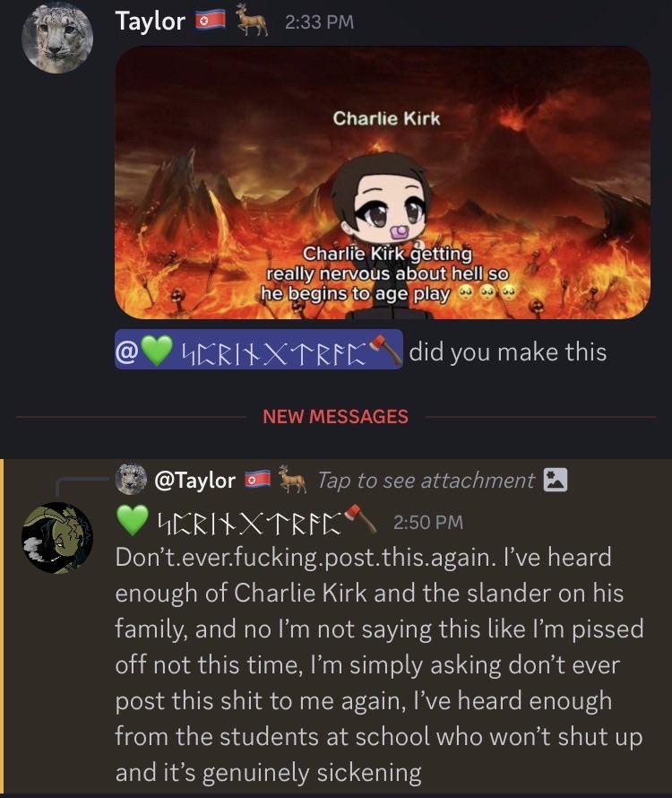Screen dimensions: 672x798
Task: Select the 'Don't ever post this again' message body
Action: point(379,665)
